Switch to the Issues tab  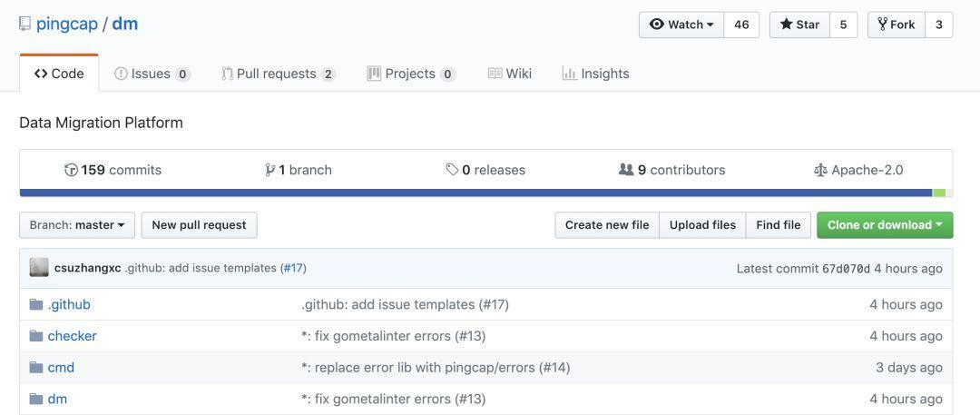coord(152,74)
